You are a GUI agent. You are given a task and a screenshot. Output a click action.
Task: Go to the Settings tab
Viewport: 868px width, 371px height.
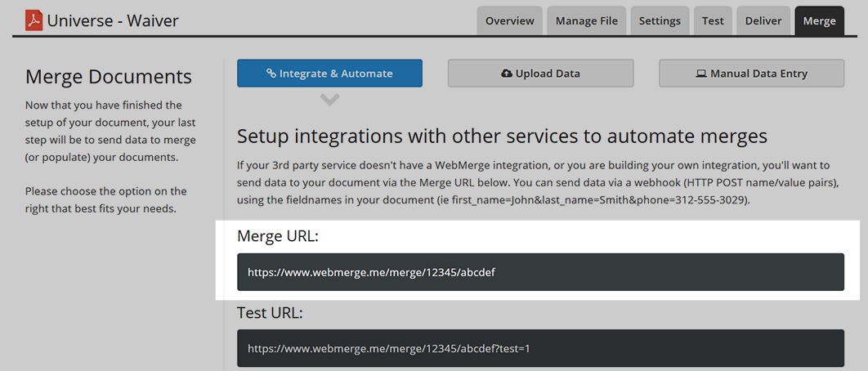660,20
